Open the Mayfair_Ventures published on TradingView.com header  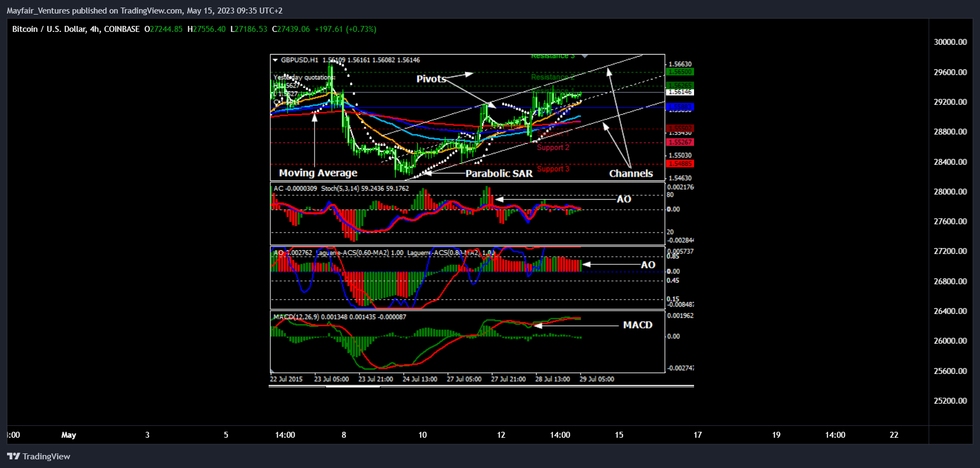tap(144, 11)
